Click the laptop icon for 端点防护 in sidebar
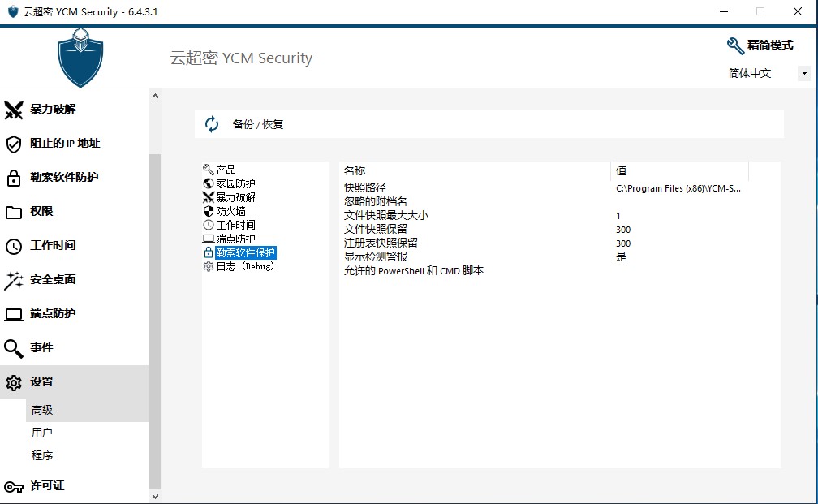 click(x=14, y=315)
